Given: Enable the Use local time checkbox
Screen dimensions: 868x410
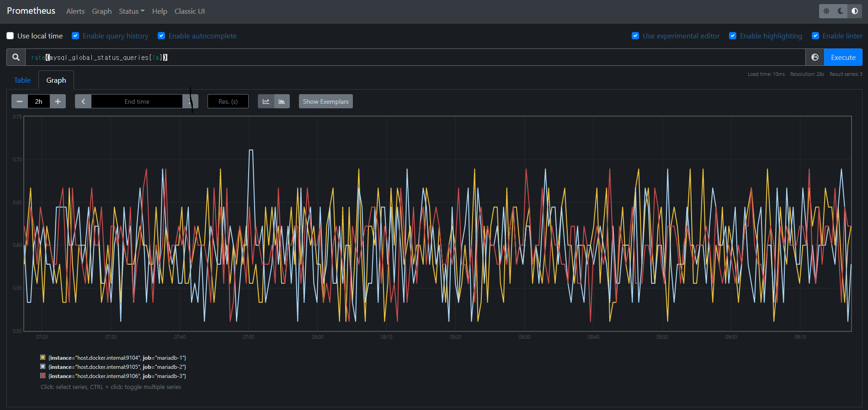Looking at the screenshot, I should [x=10, y=36].
